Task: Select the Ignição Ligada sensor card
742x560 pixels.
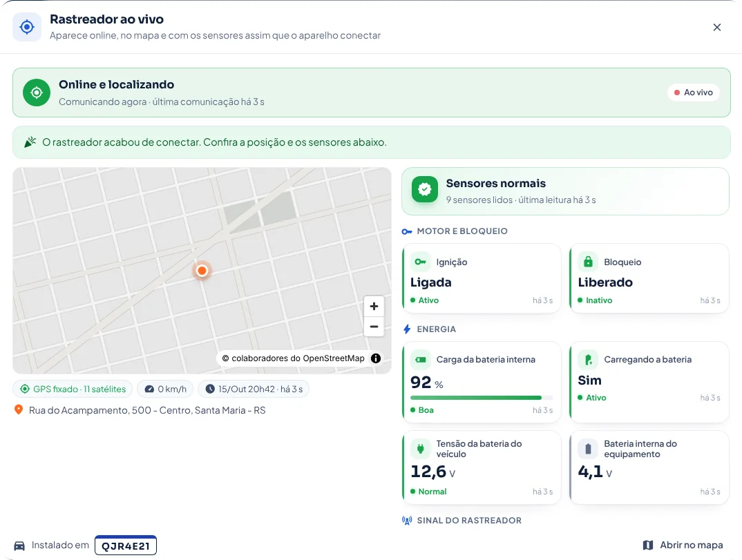Action: coord(482,278)
